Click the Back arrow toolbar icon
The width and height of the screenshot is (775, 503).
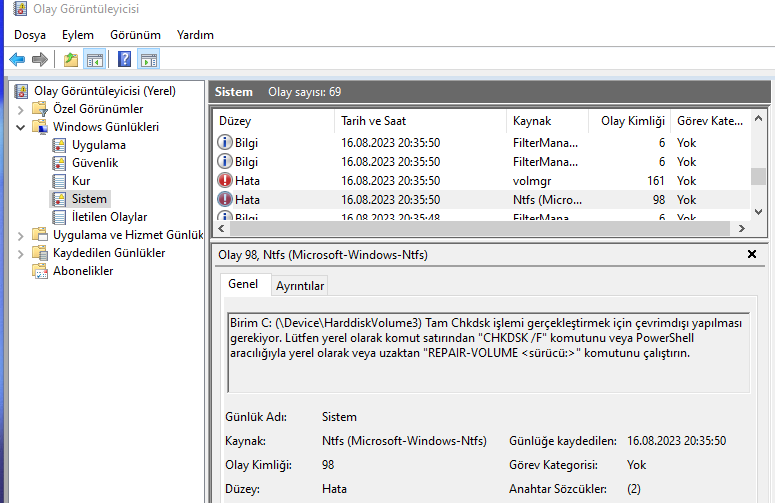pyautogui.click(x=17, y=60)
